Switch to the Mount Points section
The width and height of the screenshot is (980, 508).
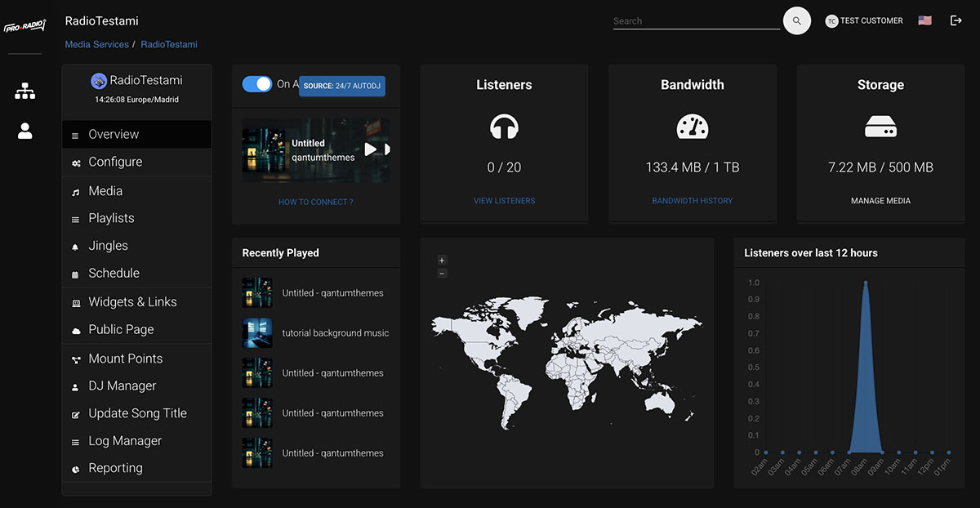point(125,358)
